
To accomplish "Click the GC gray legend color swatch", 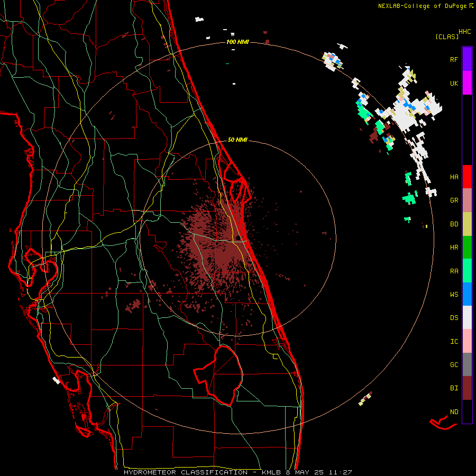I will (467, 364).
